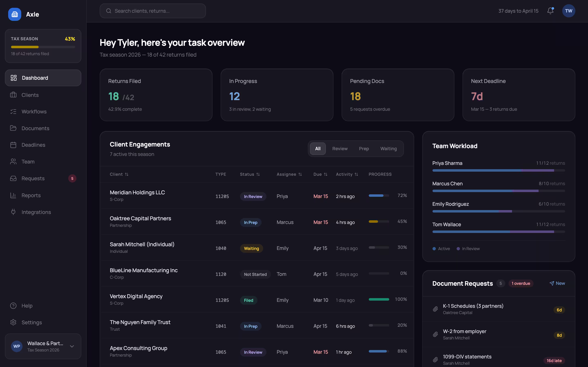Click the K-1 Schedules paperclip icon
The height and width of the screenshot is (367, 588).
(x=436, y=309)
